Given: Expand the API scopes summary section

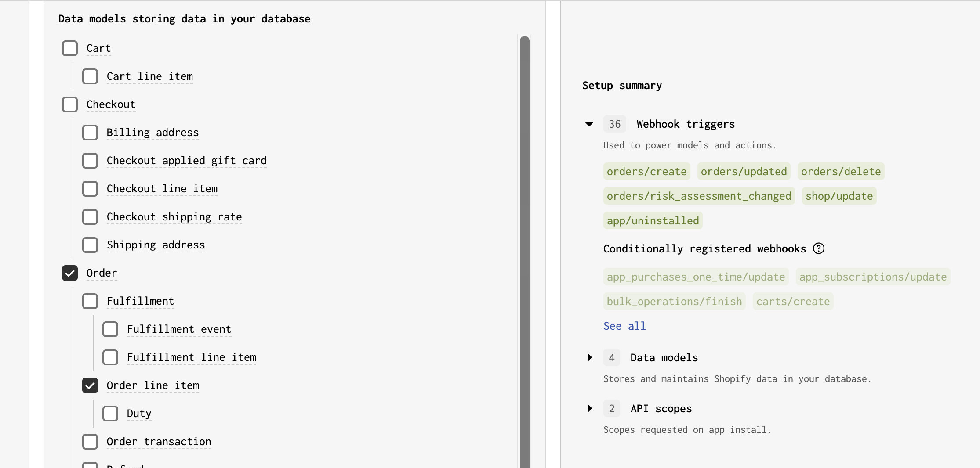Looking at the screenshot, I should pyautogui.click(x=589, y=409).
